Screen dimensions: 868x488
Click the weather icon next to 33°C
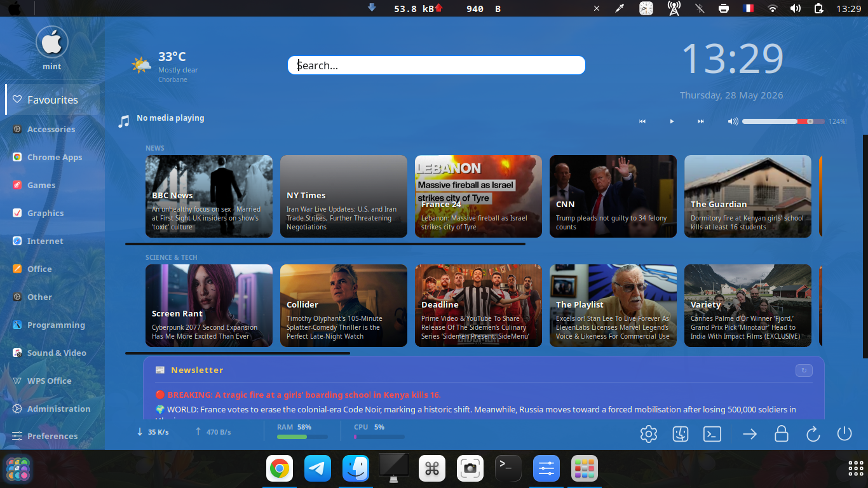141,65
